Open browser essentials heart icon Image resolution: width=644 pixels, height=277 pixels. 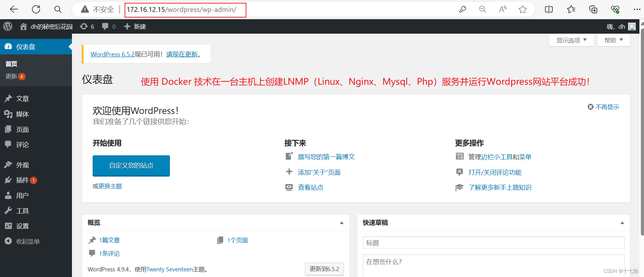click(615, 9)
